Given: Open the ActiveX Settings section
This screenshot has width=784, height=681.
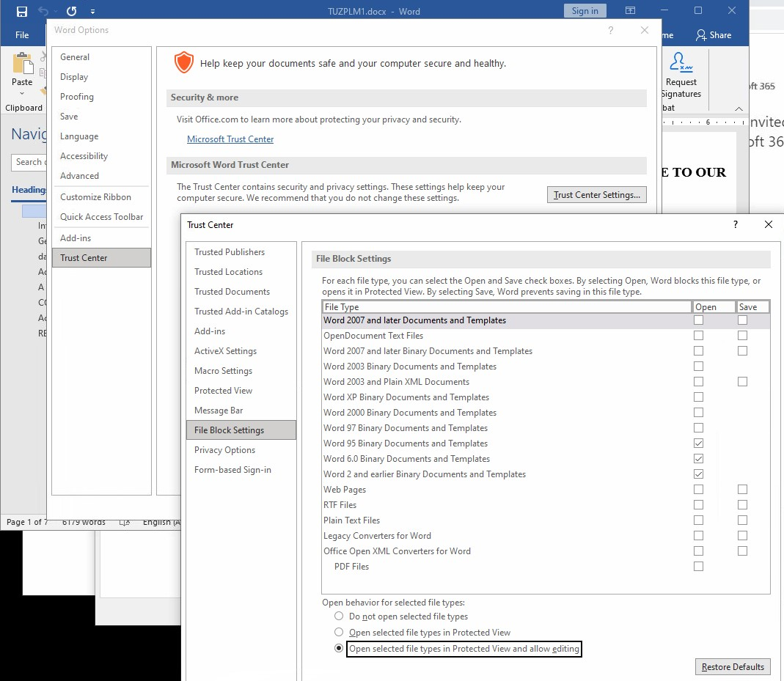Looking at the screenshot, I should click(x=241, y=351).
